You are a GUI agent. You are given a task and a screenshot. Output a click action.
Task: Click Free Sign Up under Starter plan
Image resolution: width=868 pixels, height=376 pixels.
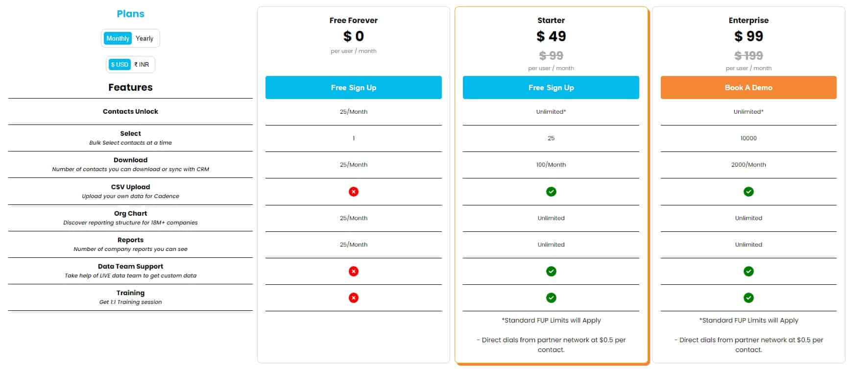coord(551,87)
